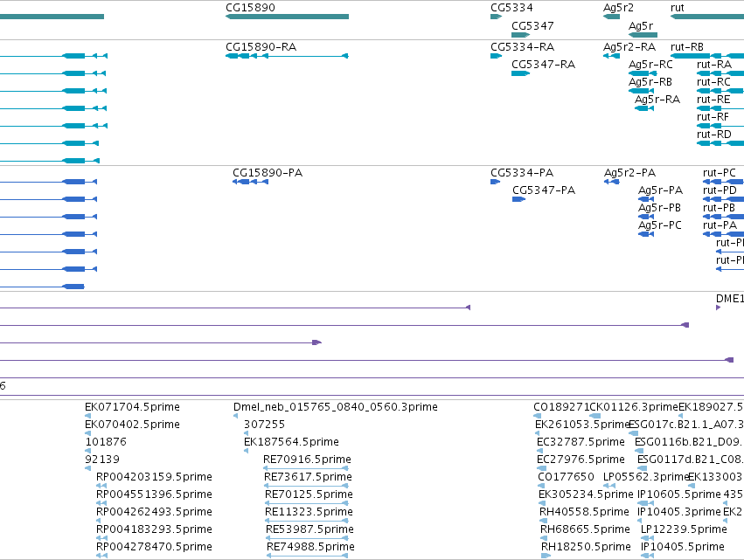
Task: Click the RE74988.5prime EST label
Action: coord(310,547)
